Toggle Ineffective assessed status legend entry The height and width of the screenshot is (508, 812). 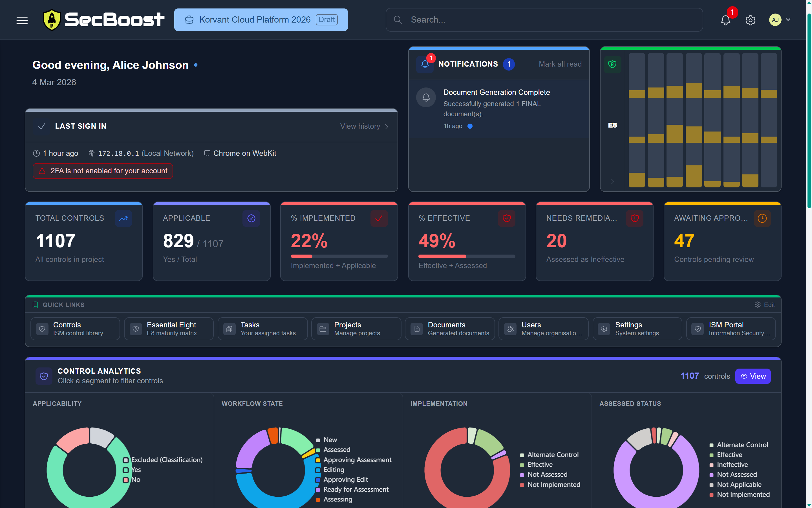(729, 465)
